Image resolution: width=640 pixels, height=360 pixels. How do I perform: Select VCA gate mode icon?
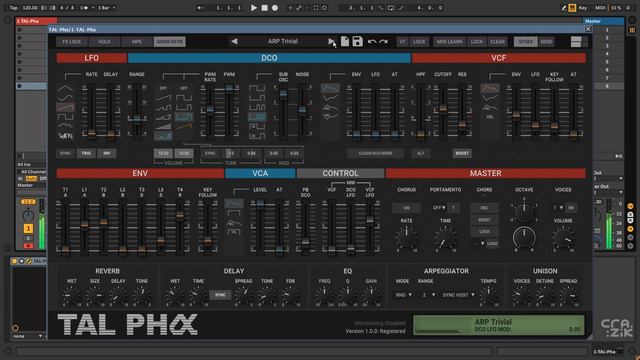(x=234, y=213)
